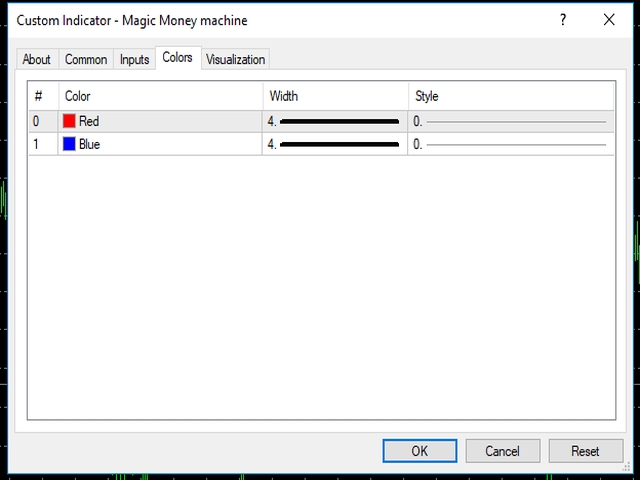The width and height of the screenshot is (640, 480).
Task: Hit the Reset button
Action: click(x=585, y=451)
